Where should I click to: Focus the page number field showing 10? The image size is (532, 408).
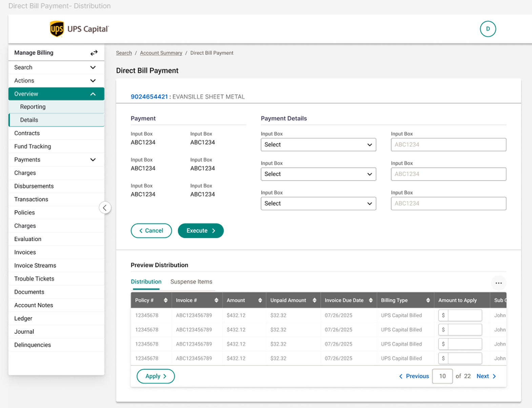[x=442, y=376]
